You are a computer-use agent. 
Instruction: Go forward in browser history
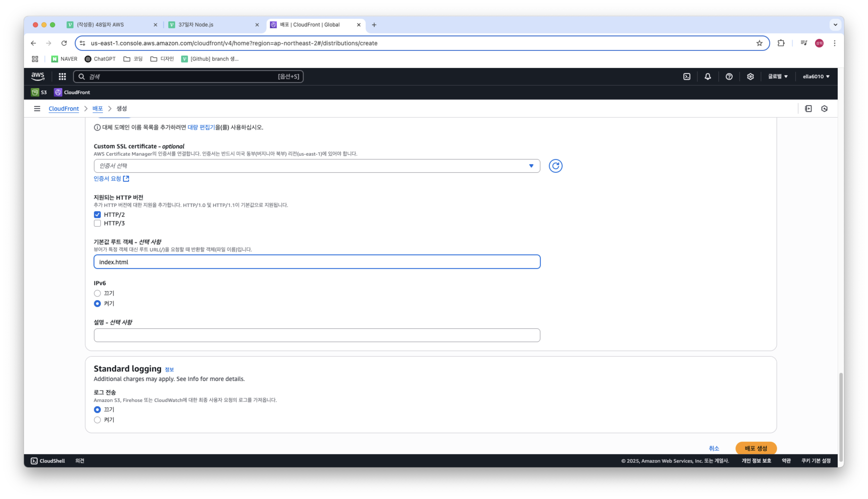49,43
